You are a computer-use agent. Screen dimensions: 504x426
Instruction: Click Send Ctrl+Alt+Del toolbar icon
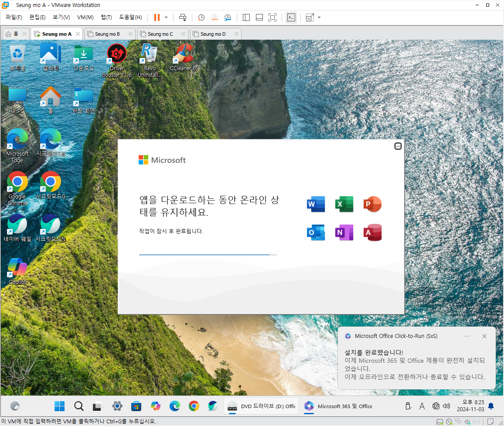click(x=183, y=17)
